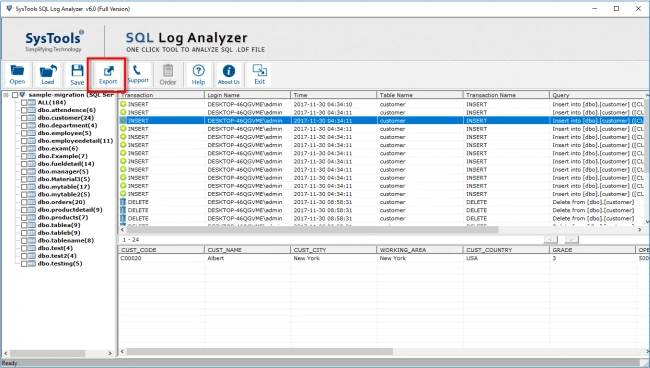Select dbo.tableb(9) table node
This screenshot has width=650, height=368.
(x=59, y=233)
